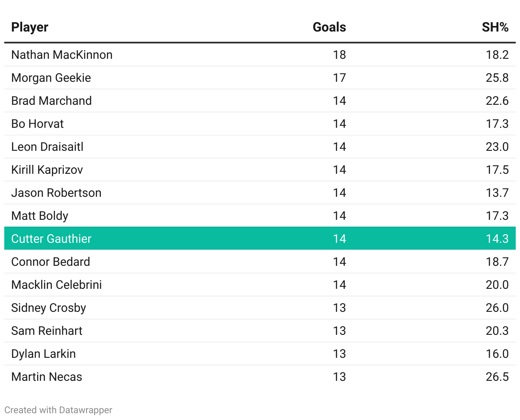Select Martin Necas in the list
This screenshot has height=420, width=520.
coord(47,377)
